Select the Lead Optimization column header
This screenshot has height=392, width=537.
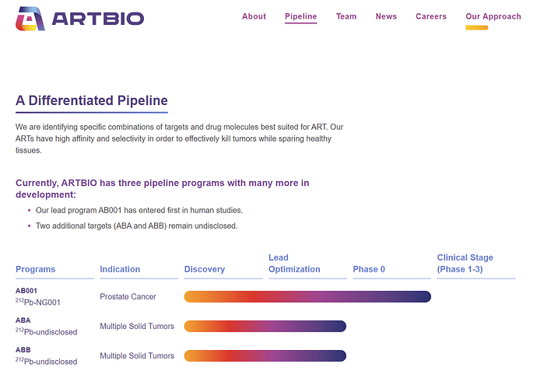[x=294, y=263]
